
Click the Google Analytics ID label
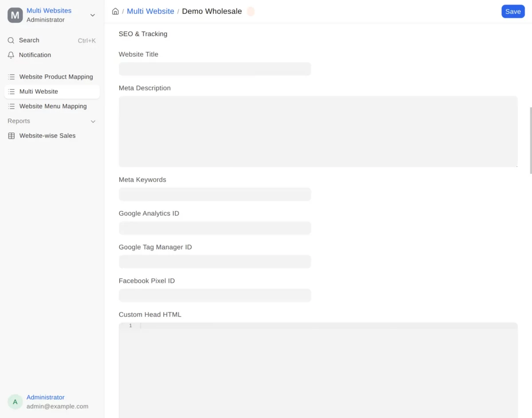coord(149,213)
